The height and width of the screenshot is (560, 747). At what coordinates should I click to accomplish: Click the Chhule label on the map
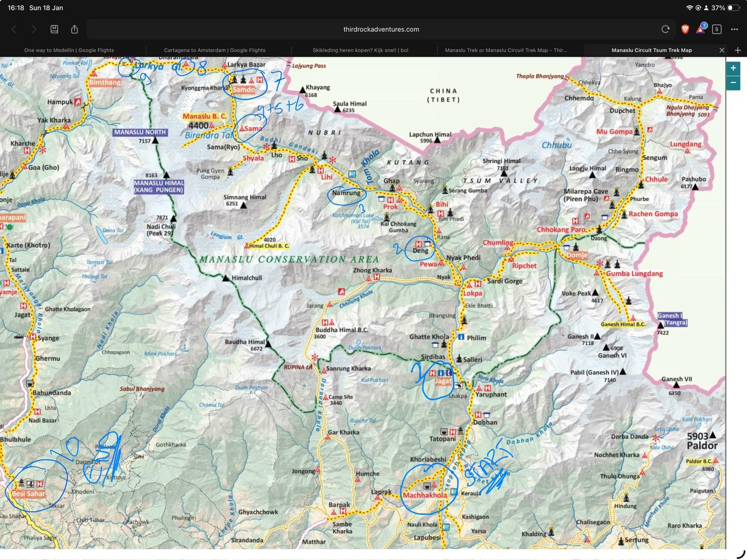coord(656,179)
